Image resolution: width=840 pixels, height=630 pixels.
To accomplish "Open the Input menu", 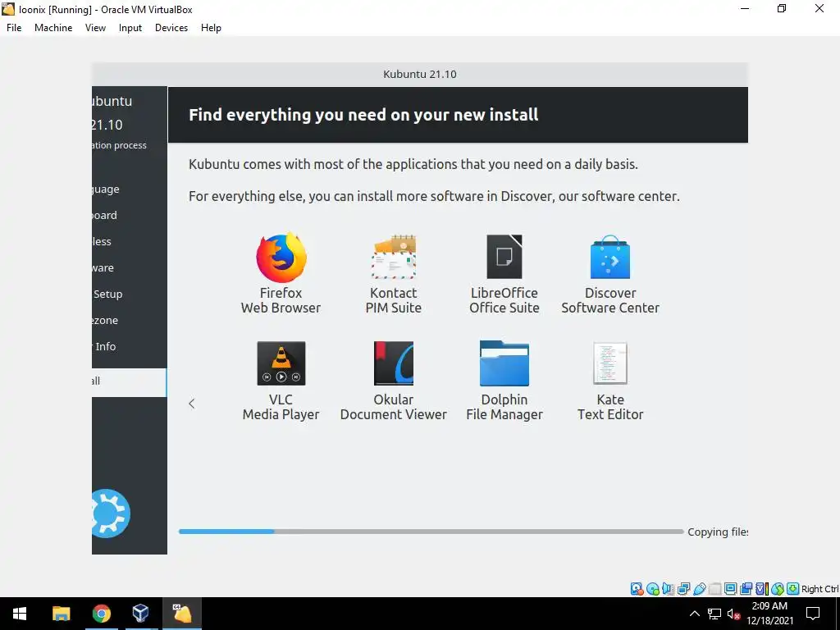I will 130,28.
